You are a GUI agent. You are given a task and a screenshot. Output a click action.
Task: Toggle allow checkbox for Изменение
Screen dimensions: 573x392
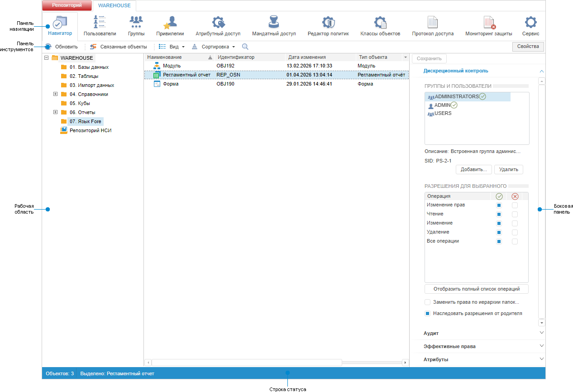(x=499, y=223)
